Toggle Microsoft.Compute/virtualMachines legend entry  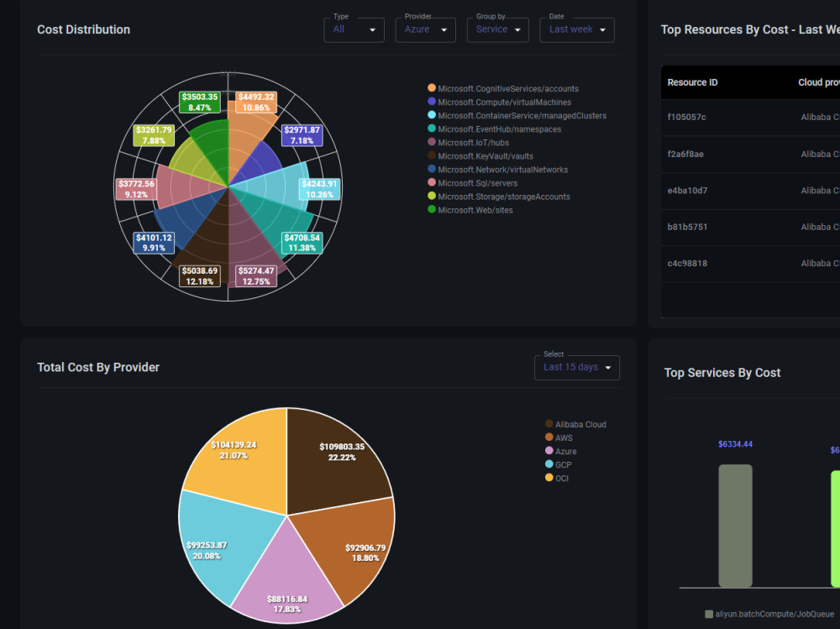pyautogui.click(x=499, y=102)
